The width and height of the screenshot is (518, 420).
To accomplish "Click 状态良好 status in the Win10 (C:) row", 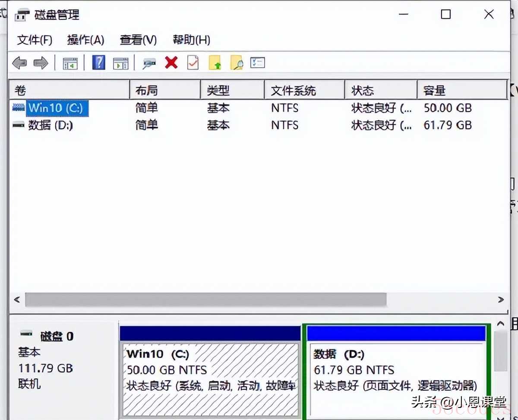I will [x=382, y=108].
